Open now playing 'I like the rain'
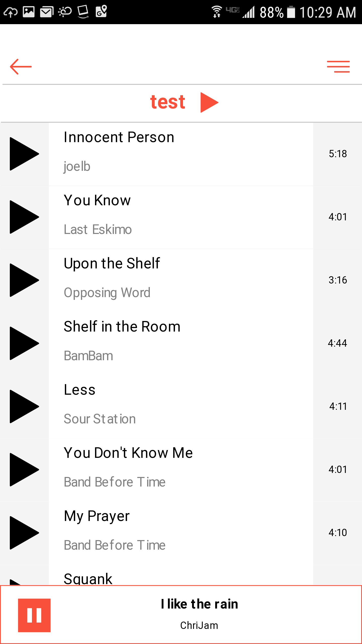Image resolution: width=362 pixels, height=644 pixels. coord(199,604)
